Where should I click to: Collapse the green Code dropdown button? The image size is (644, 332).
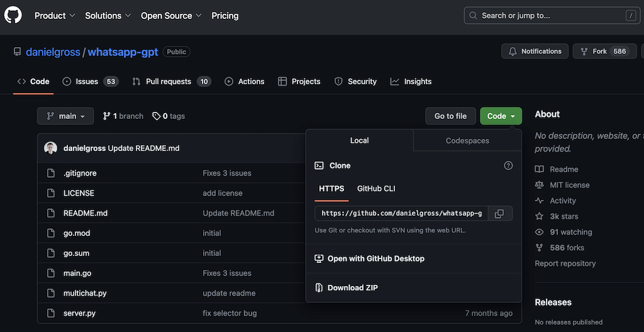[501, 116]
